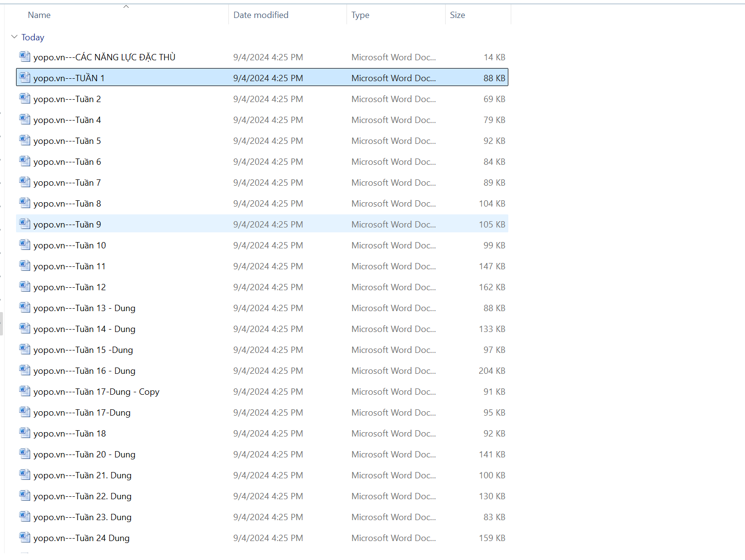The height and width of the screenshot is (560, 745).
Task: Click Word icon beside Tuần 15 -Dung
Action: click(25, 349)
